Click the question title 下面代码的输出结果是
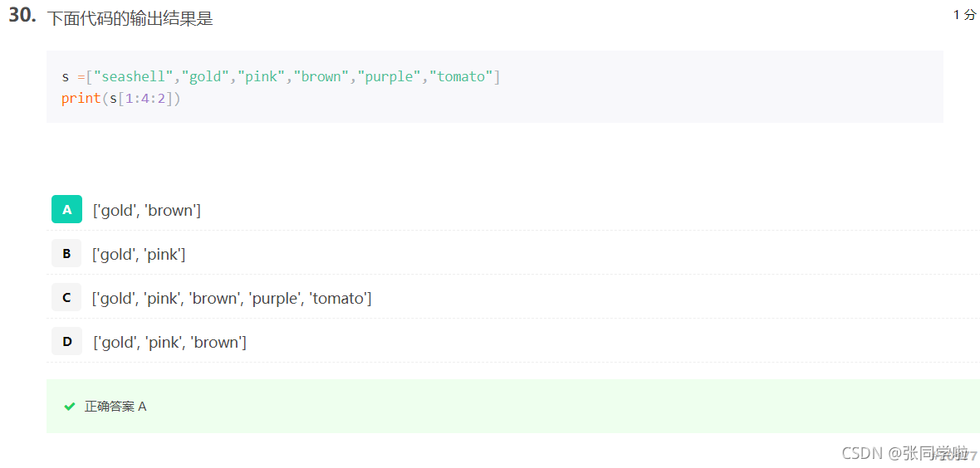This screenshot has height=468, width=980. (130, 19)
